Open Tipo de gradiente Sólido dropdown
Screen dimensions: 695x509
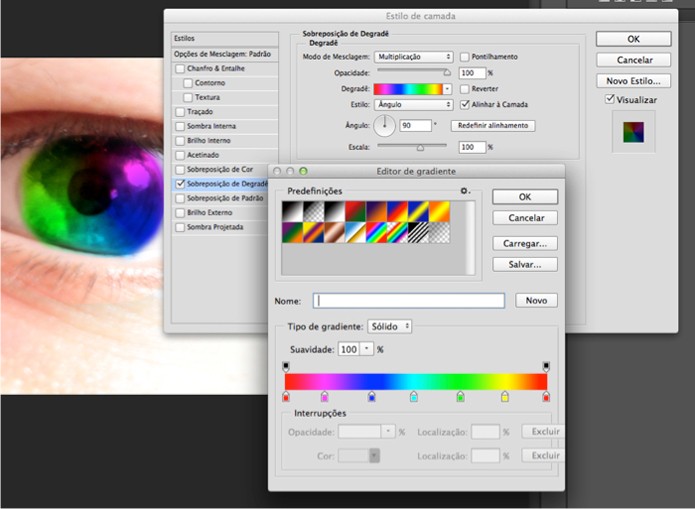coord(389,326)
